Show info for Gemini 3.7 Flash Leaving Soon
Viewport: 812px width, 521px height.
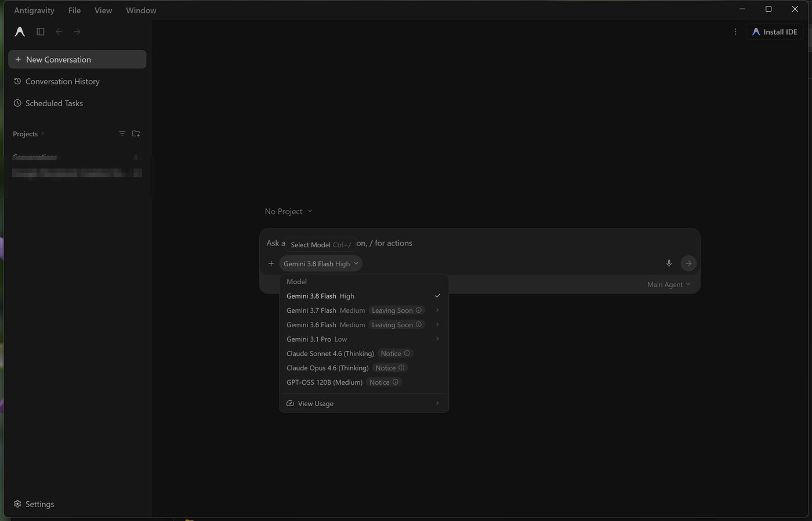419,310
